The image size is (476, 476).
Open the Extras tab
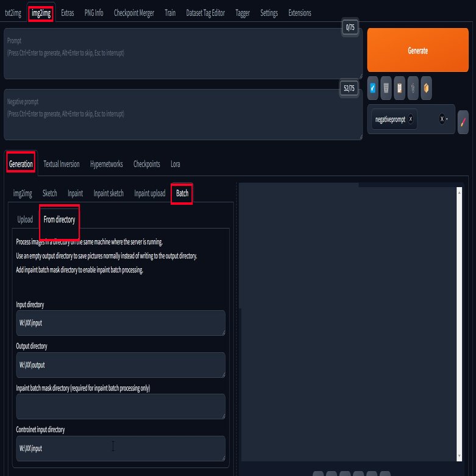coord(68,13)
